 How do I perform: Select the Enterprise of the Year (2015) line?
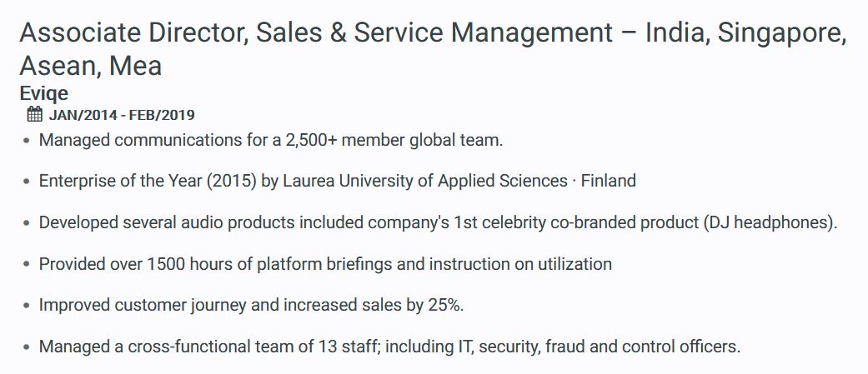coord(337,181)
